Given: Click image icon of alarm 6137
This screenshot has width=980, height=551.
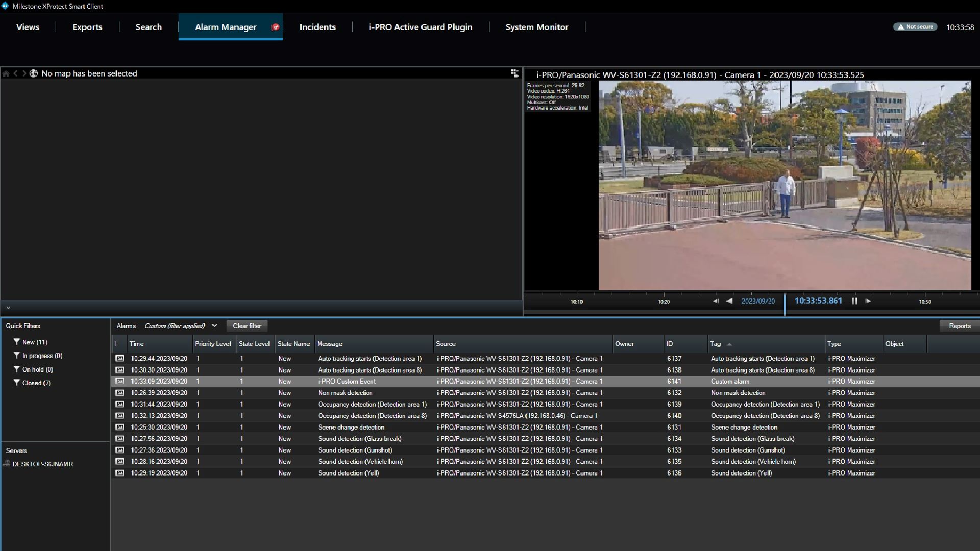Looking at the screenshot, I should pyautogui.click(x=119, y=359).
